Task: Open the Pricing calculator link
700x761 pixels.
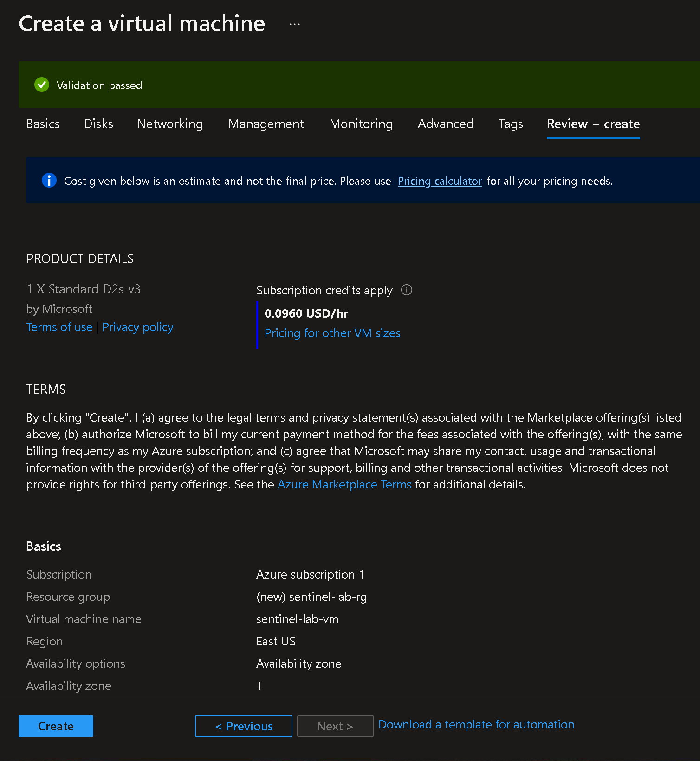Action: coord(440,181)
